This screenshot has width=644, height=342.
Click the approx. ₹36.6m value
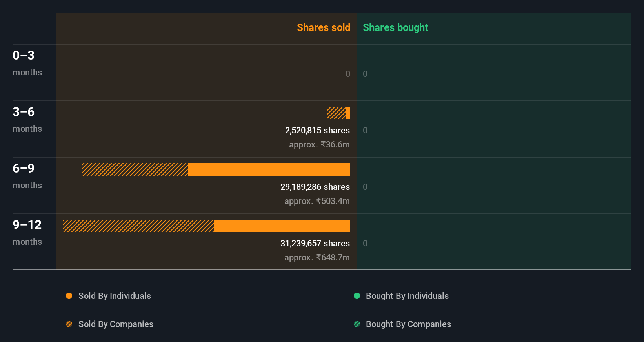pos(319,145)
